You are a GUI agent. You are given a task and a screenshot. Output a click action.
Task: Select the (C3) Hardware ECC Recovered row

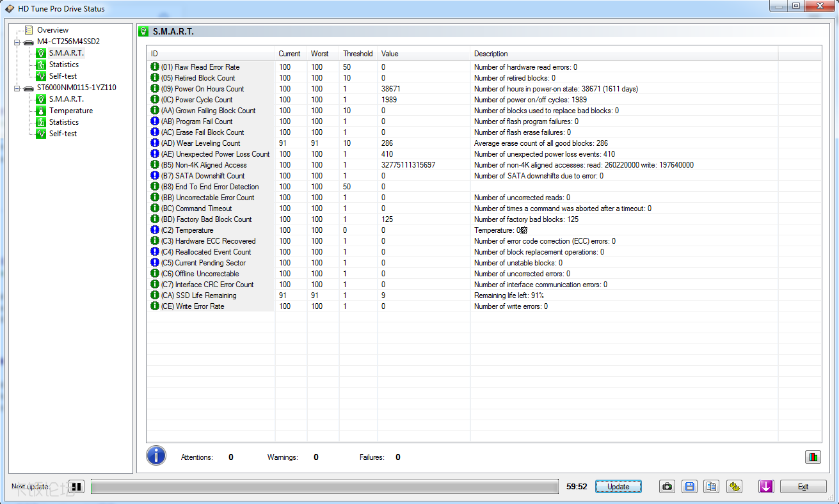click(x=484, y=240)
